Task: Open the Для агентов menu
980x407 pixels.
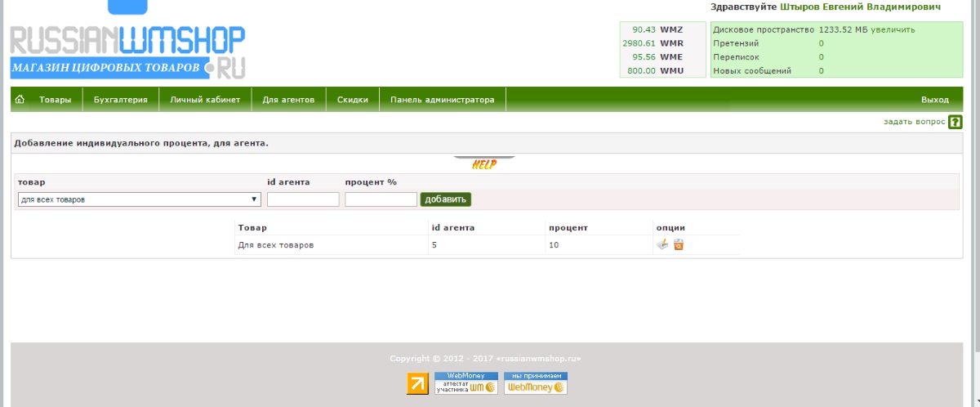Action: (x=288, y=100)
